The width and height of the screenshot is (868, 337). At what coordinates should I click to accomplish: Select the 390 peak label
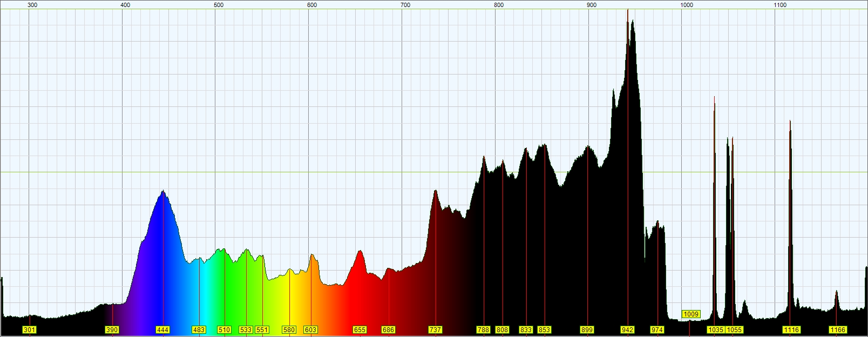pyautogui.click(x=112, y=329)
